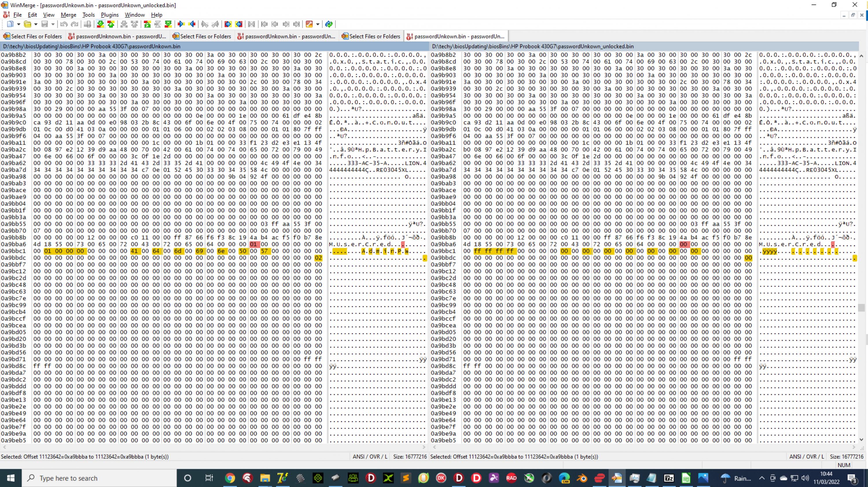
Task: Click the highlighted 01 byte at 0a9bba6
Action: [x=253, y=244]
